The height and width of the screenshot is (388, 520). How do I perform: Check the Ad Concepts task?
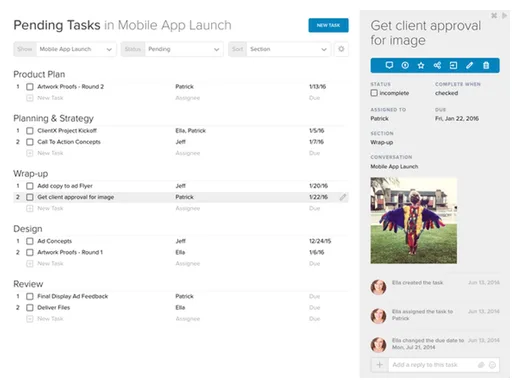[x=30, y=241]
